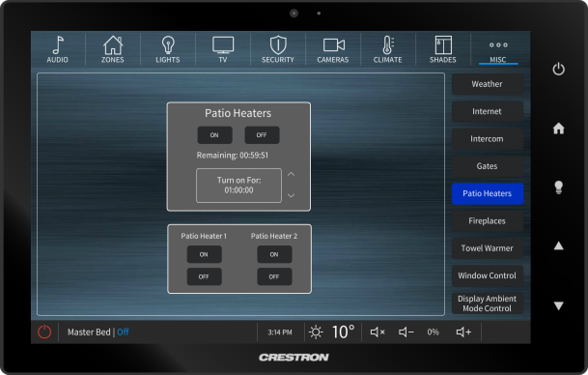The height and width of the screenshot is (375, 588).
Task: Turn Patio Heater 2 ON
Action: point(274,254)
